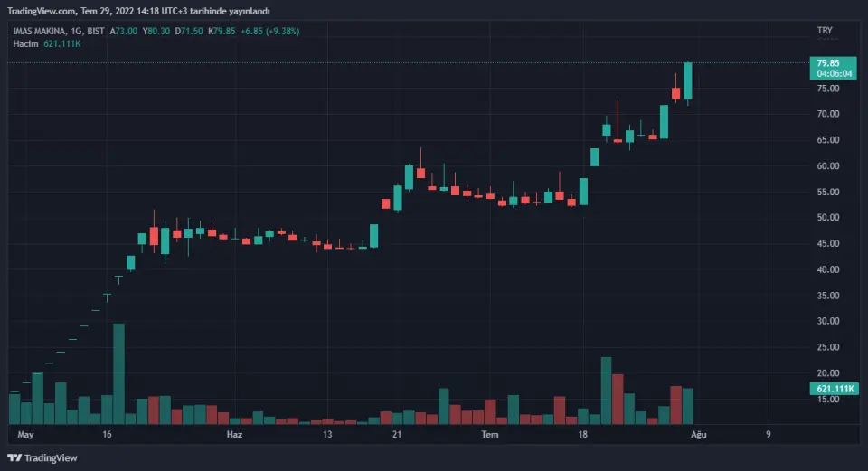Image resolution: width=868 pixels, height=471 pixels.
Task: Click the tallest volume bar near May 16
Action: pos(118,373)
